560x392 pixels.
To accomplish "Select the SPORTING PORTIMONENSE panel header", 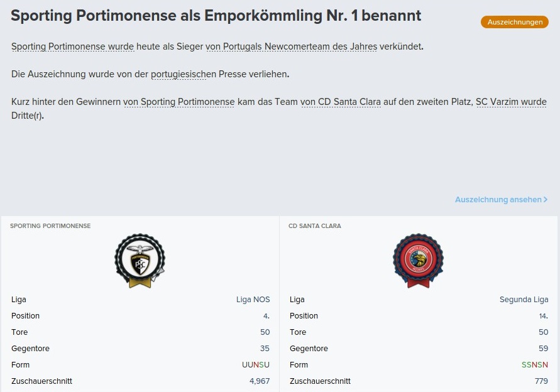I will pyautogui.click(x=50, y=226).
